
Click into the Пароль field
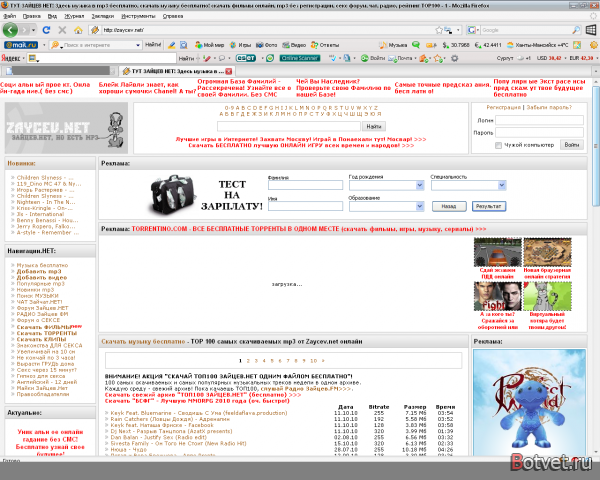(539, 132)
